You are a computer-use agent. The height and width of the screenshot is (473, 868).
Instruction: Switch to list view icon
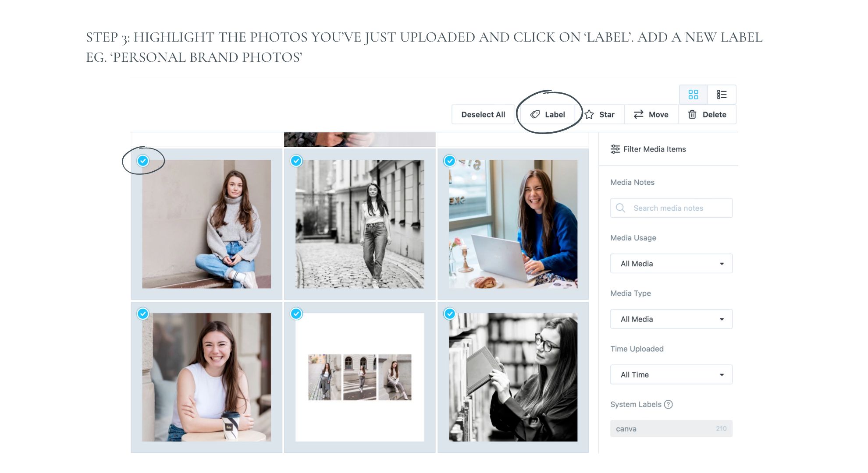tap(722, 95)
